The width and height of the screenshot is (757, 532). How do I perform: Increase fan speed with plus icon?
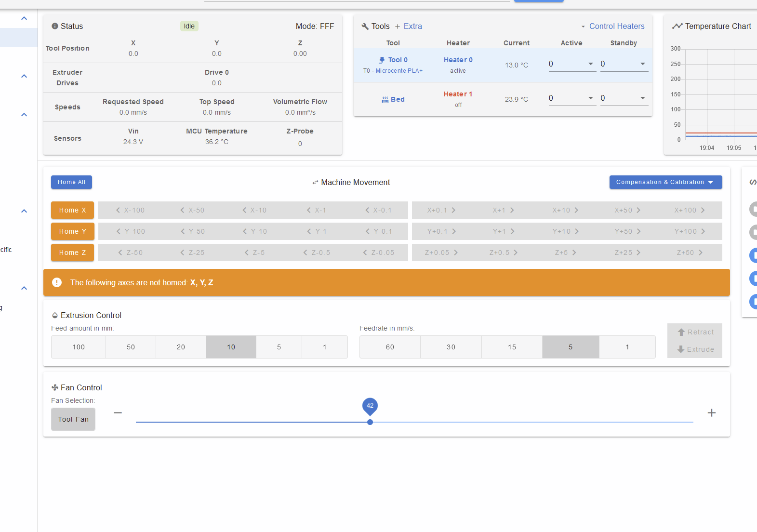(712, 412)
